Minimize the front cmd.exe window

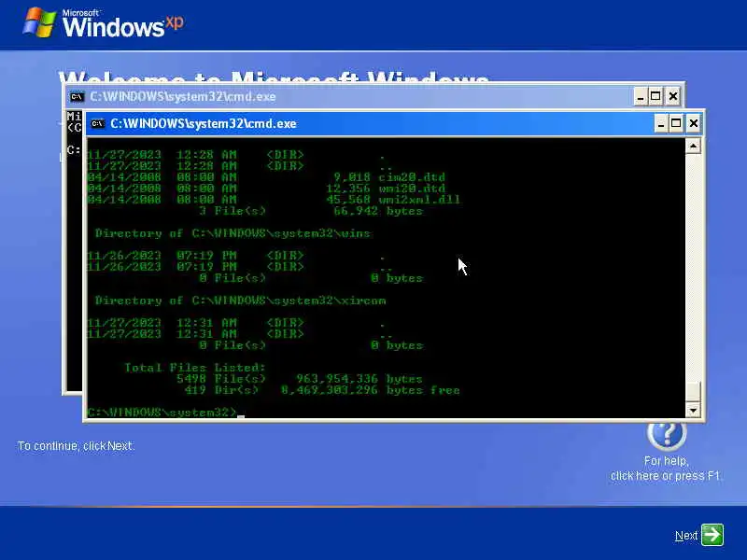(x=660, y=124)
